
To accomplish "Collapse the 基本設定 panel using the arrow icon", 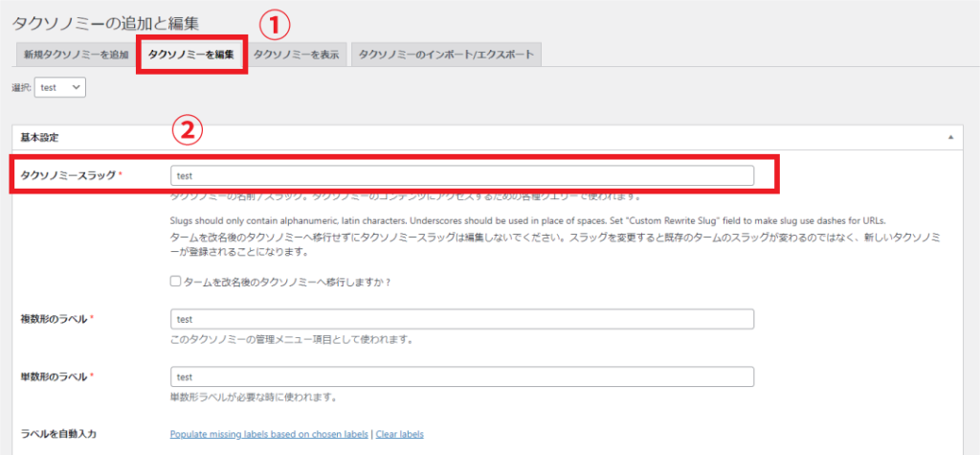I will 950,138.
